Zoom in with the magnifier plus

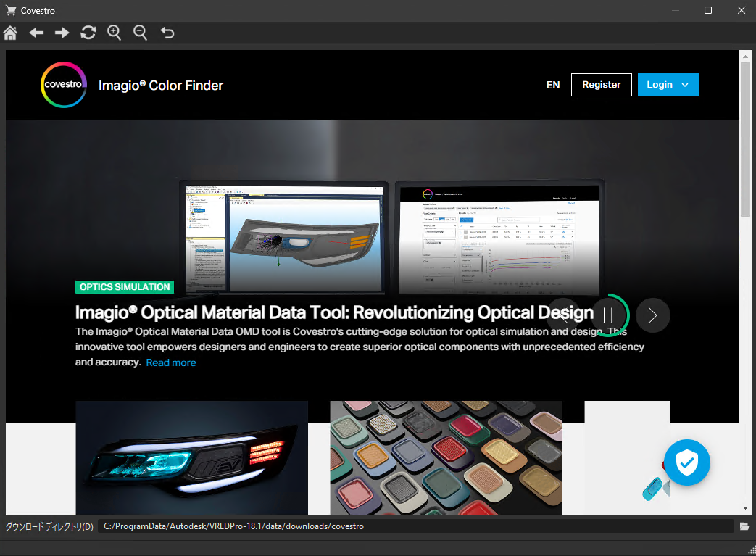(115, 33)
